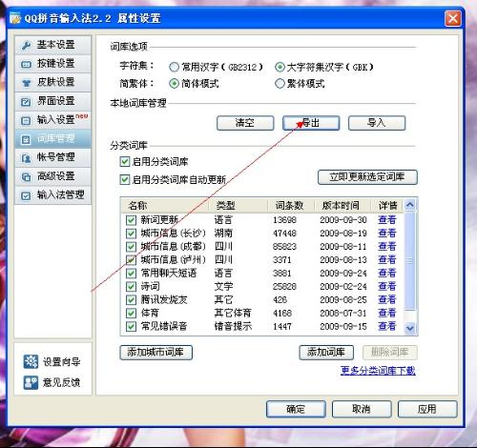Open 输入设置 section

click(53, 120)
